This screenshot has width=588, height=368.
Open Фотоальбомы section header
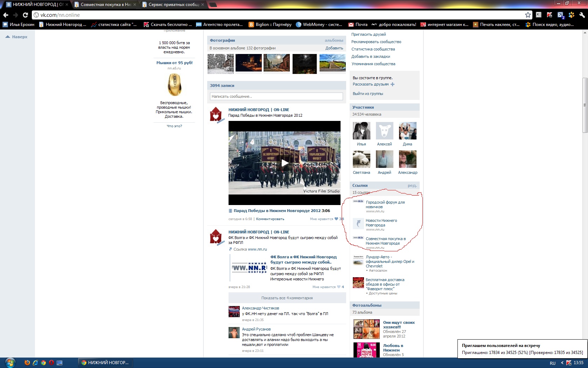384,305
